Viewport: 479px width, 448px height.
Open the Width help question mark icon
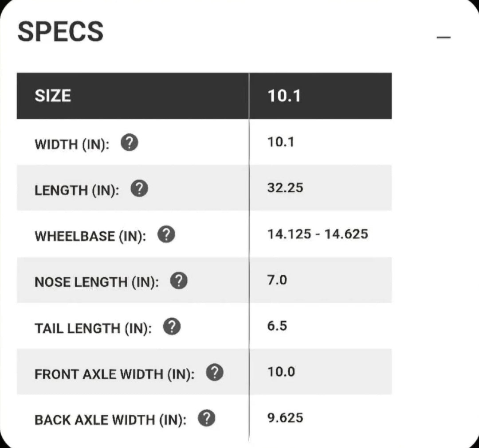click(129, 143)
